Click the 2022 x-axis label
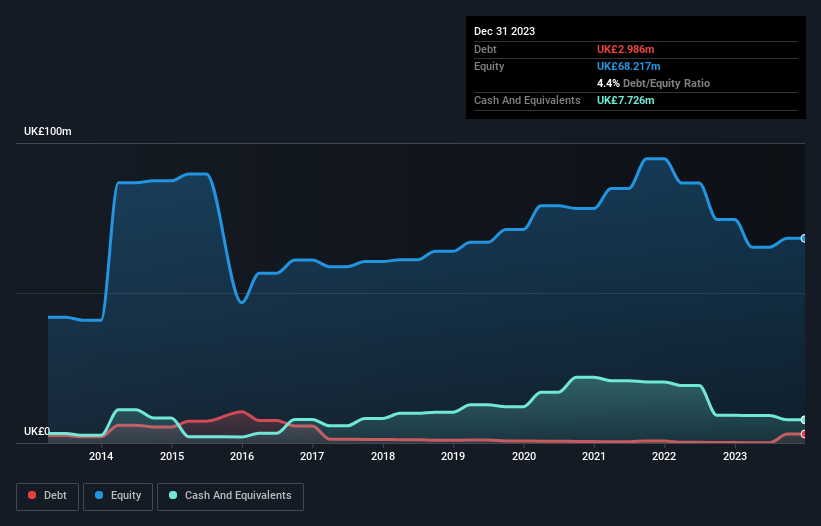821x526 pixels. tap(664, 456)
